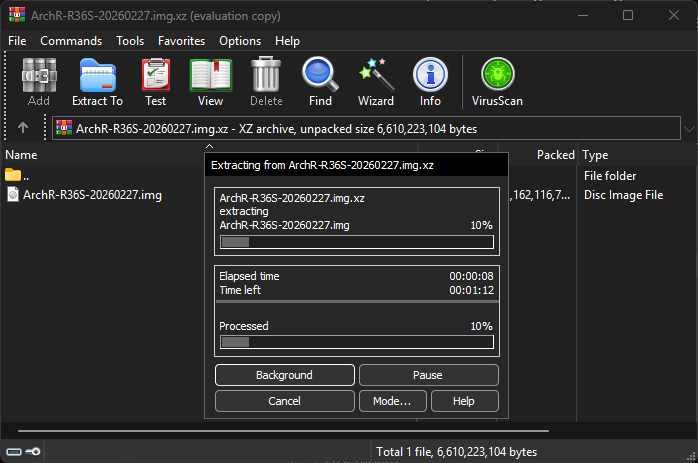Screen dimensions: 698x463
Task: Click the extraction dialog title bar
Action: click(x=356, y=165)
